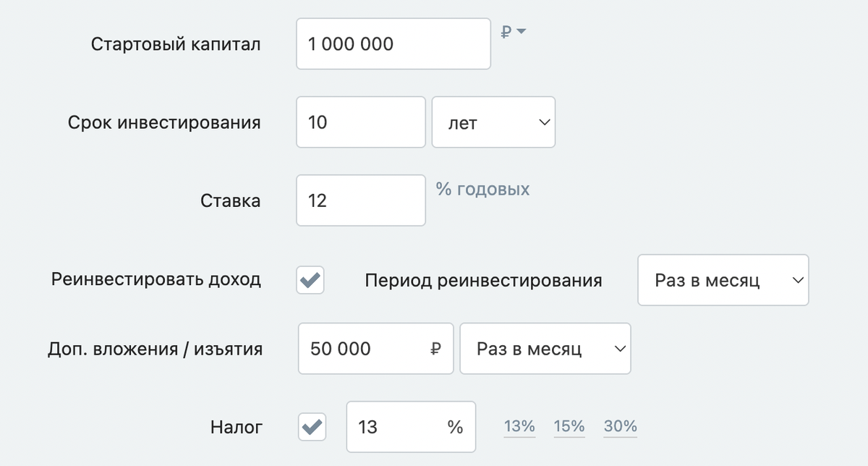868x466 pixels.
Task: Click the Стартовый капитал input field
Action: click(393, 43)
